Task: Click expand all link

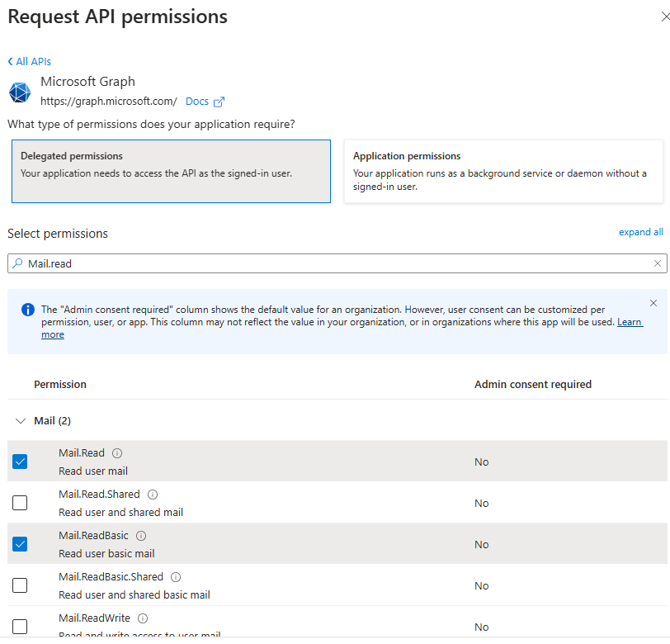Action: [x=640, y=232]
